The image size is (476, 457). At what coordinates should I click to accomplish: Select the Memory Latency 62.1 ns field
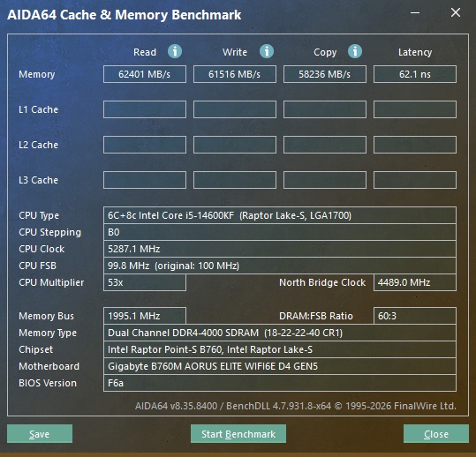pos(415,74)
